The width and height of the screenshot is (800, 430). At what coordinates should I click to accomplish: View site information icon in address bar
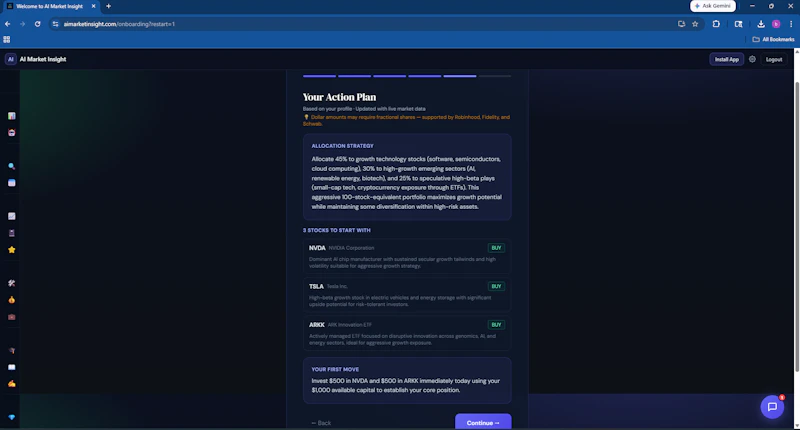click(x=56, y=24)
